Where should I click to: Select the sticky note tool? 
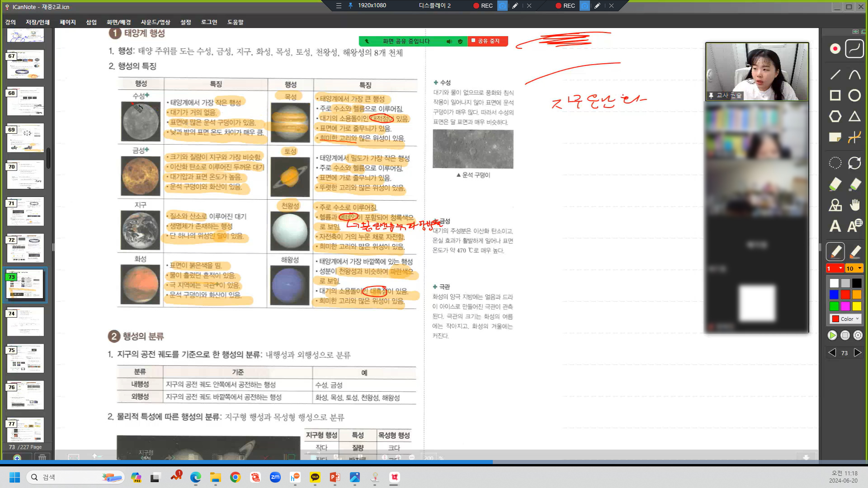835,137
